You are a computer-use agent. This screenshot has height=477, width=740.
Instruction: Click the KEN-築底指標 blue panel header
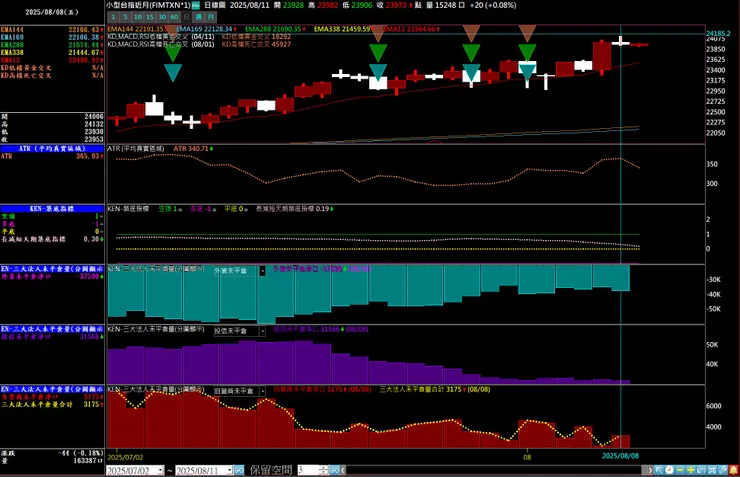[x=52, y=209]
